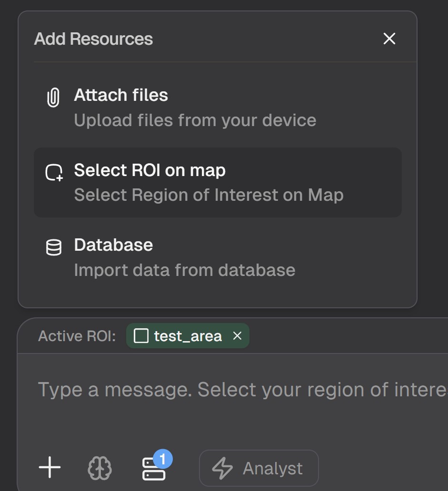The height and width of the screenshot is (491, 448).
Task: Open the server resources icon with badge
Action: click(154, 469)
